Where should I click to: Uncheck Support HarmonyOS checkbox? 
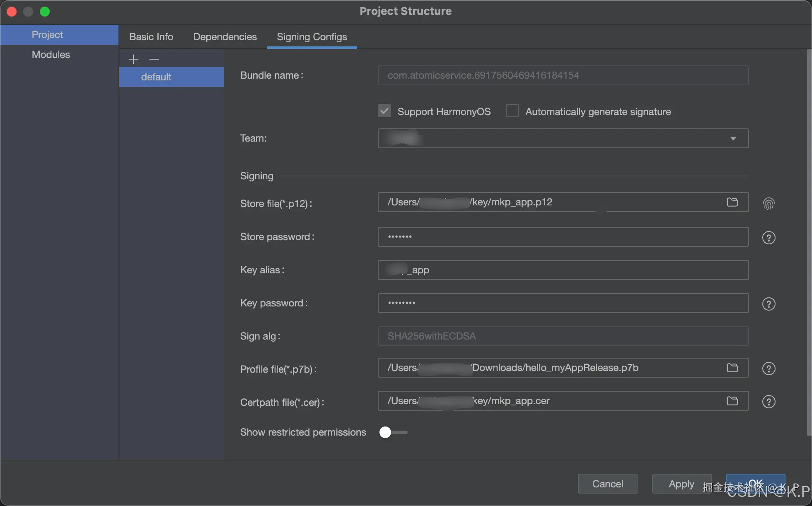click(384, 111)
